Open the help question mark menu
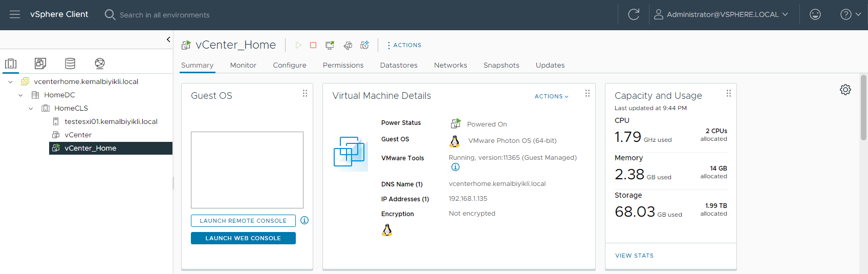Viewport: 868px width, 274px height. (x=851, y=14)
